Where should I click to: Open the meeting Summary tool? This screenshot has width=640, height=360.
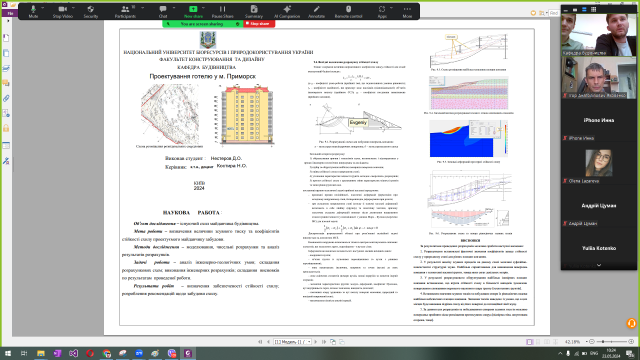coord(254,11)
